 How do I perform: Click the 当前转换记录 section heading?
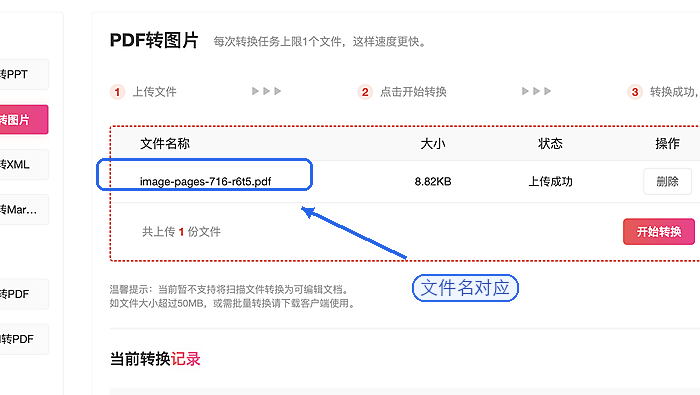tap(155, 359)
